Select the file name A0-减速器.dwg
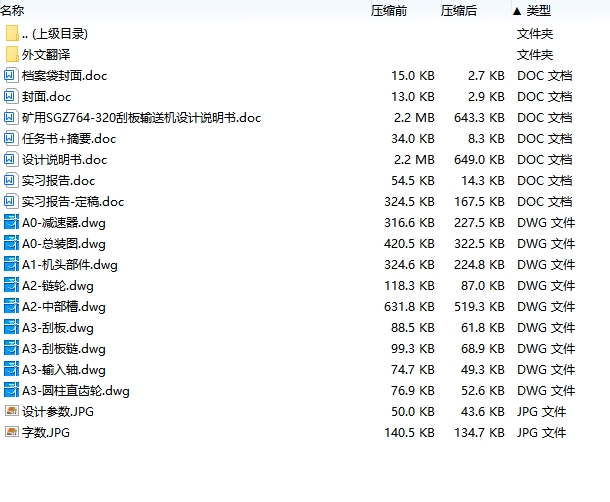This screenshot has width=610, height=502. pos(64,223)
